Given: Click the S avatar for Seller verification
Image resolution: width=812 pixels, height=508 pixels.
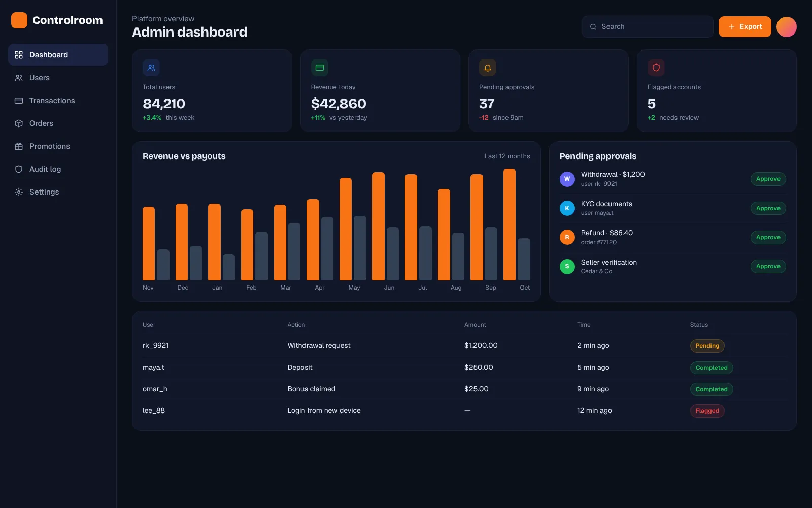Looking at the screenshot, I should [567, 266].
